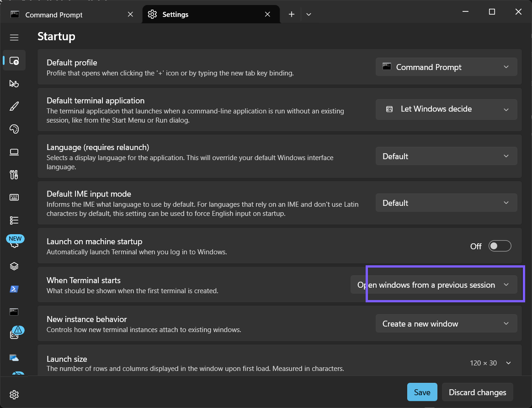The image size is (532, 408).
Task: Open JSON file via the bottom gear icon
Action: click(14, 394)
